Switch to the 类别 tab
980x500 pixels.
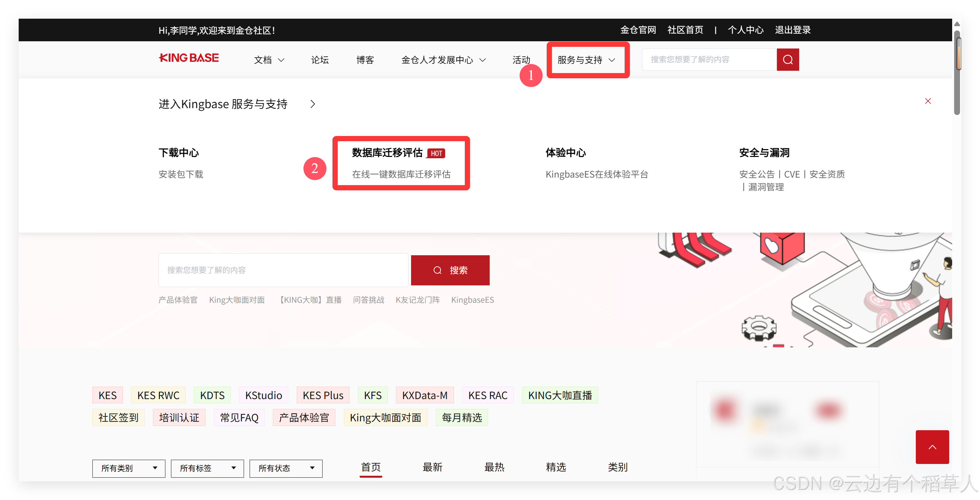click(x=617, y=467)
